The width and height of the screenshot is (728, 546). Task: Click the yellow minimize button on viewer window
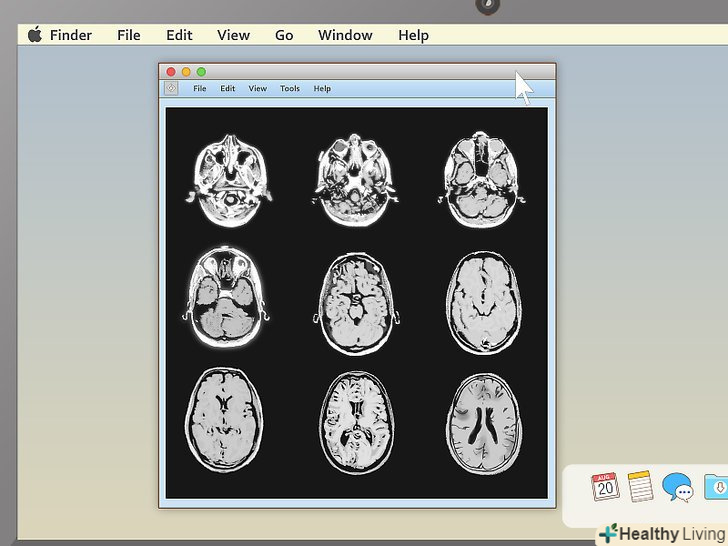coord(186,72)
